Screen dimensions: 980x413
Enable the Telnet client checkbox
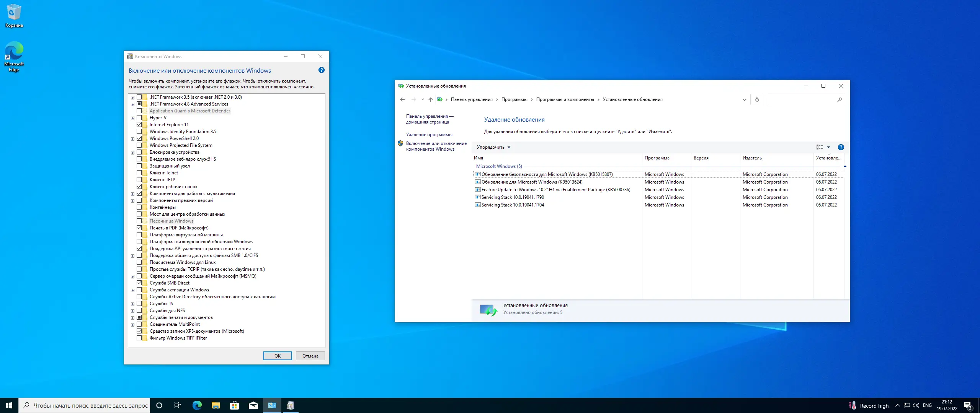pyautogui.click(x=139, y=173)
